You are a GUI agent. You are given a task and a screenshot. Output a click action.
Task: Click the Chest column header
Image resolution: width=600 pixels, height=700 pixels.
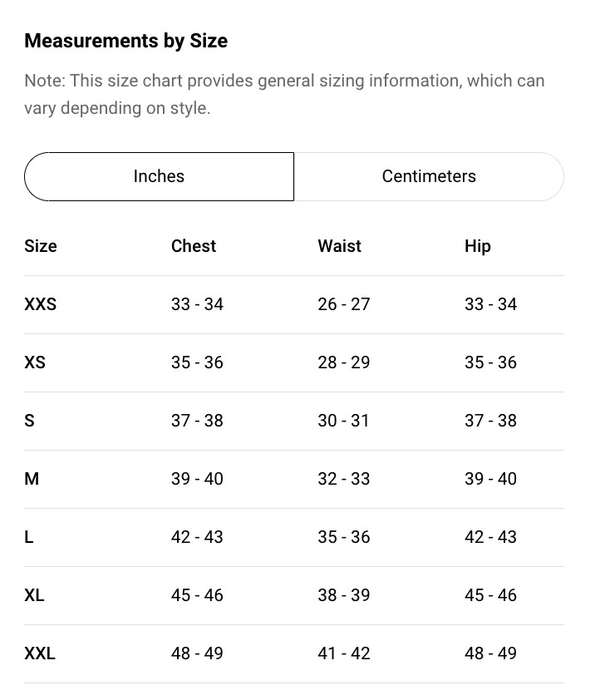(194, 246)
